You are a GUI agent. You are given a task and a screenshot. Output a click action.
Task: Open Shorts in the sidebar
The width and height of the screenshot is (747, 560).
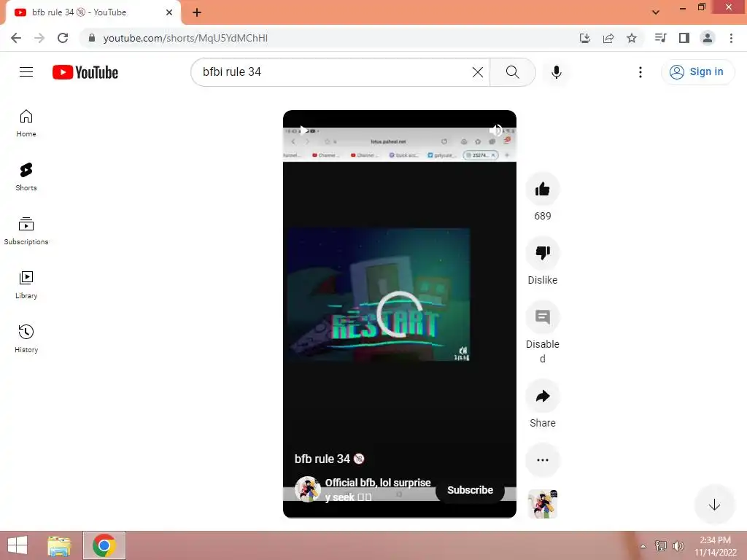pyautogui.click(x=26, y=177)
